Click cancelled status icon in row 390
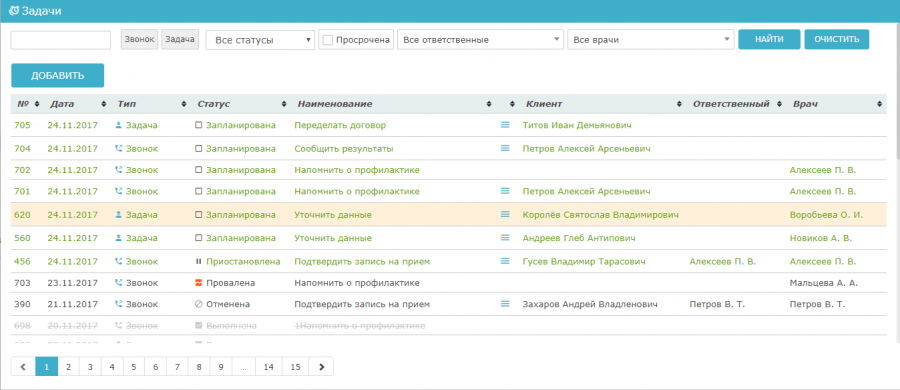 [x=199, y=304]
